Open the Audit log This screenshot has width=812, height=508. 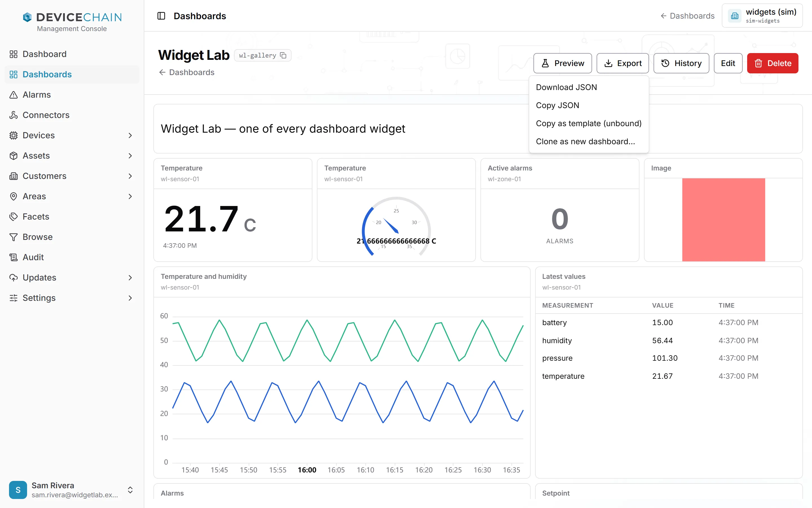click(x=72, y=257)
